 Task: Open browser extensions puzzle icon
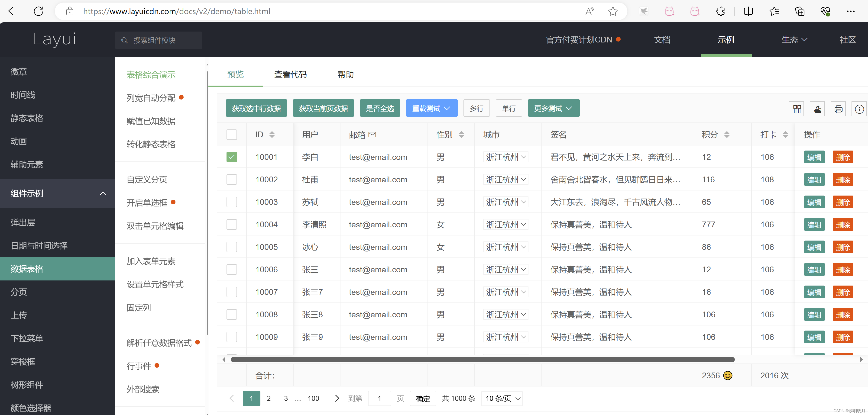(720, 11)
